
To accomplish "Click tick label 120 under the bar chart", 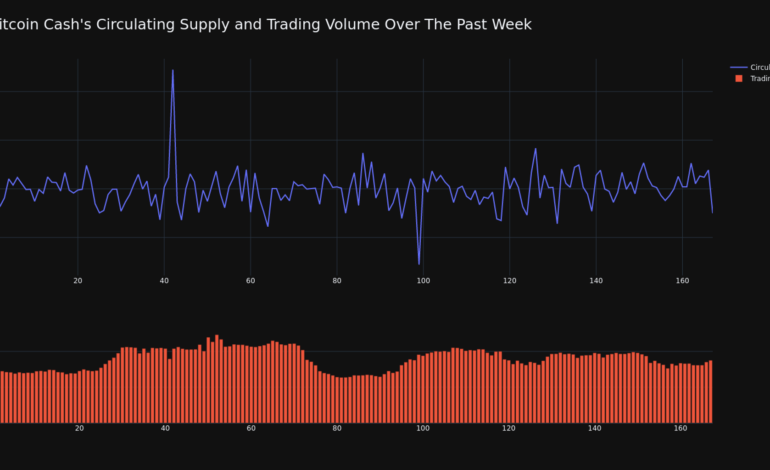I will 509,428.
